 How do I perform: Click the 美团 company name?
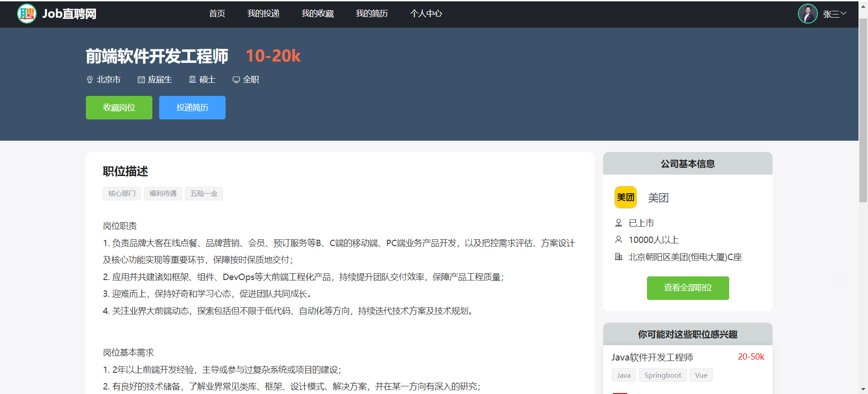pos(658,198)
